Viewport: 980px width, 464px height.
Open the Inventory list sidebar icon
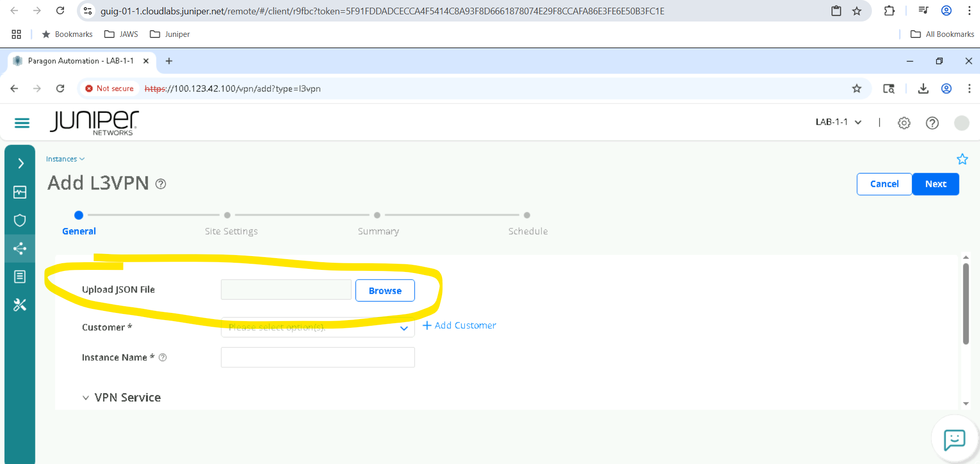coord(20,277)
